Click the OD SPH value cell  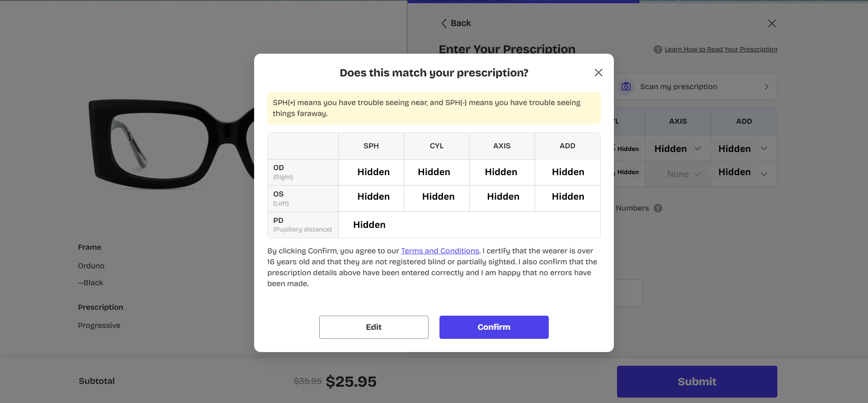(373, 172)
